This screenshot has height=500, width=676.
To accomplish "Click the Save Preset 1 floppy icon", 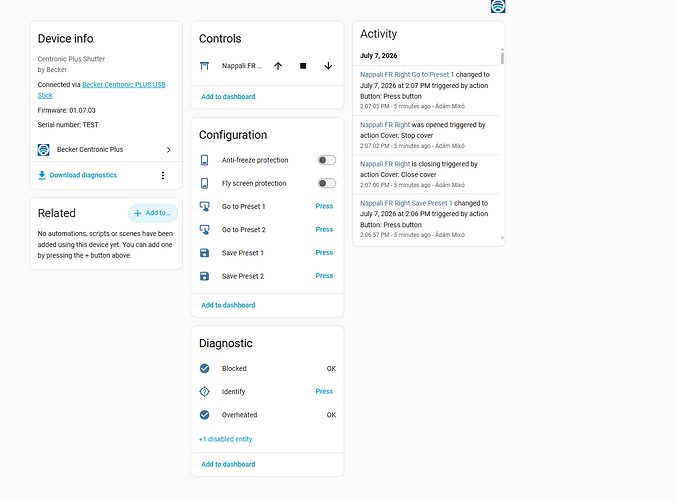I will tap(204, 253).
